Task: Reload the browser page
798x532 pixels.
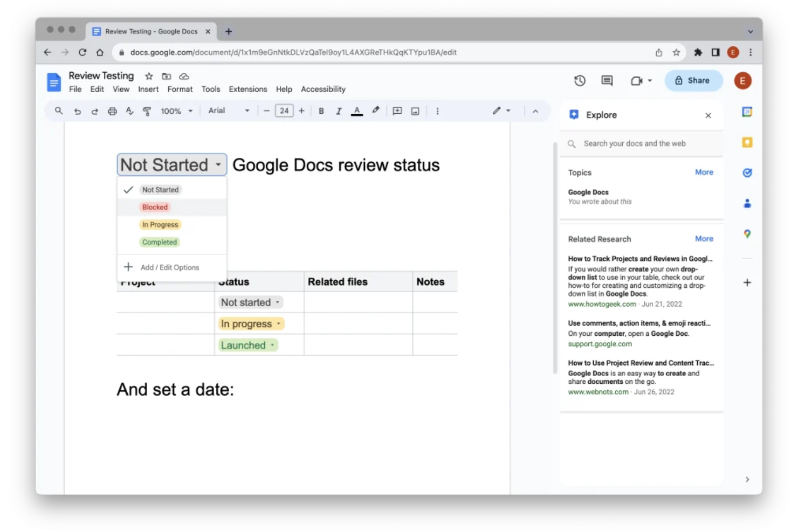Action: [x=82, y=52]
